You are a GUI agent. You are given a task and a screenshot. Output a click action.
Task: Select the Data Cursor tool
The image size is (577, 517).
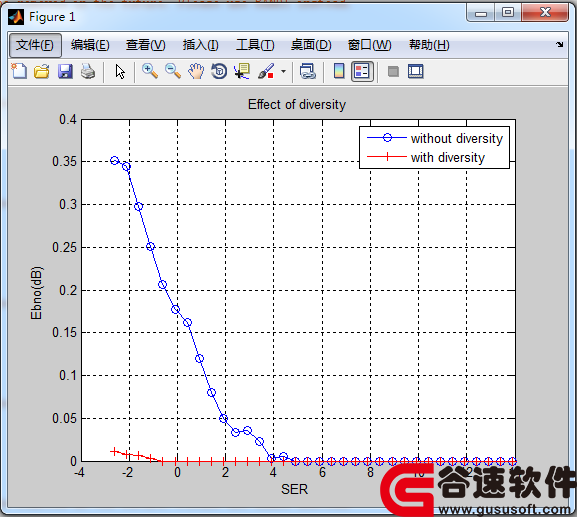pyautogui.click(x=242, y=71)
